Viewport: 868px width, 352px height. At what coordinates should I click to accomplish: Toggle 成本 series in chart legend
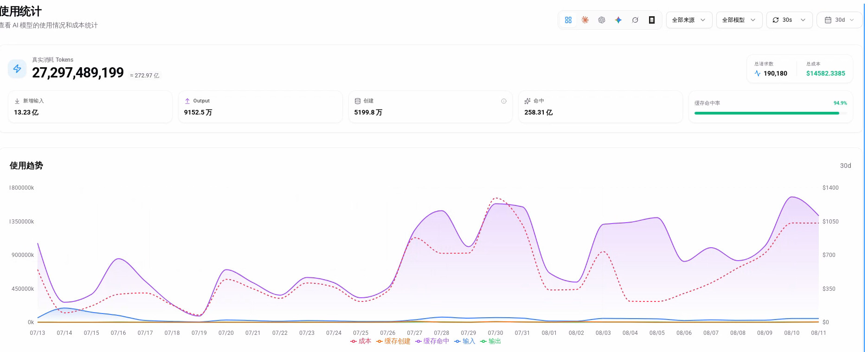361,341
